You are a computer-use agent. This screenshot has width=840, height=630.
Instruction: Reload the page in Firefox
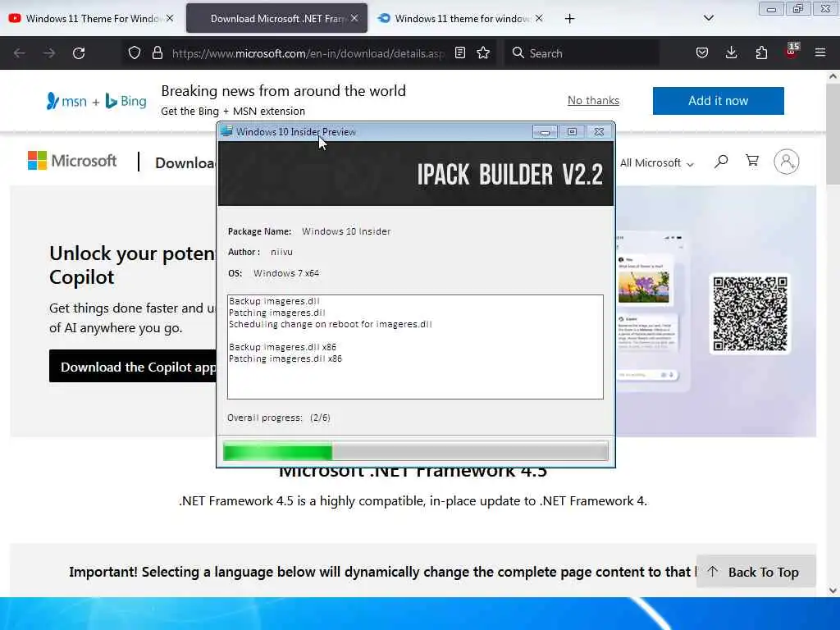tap(79, 53)
